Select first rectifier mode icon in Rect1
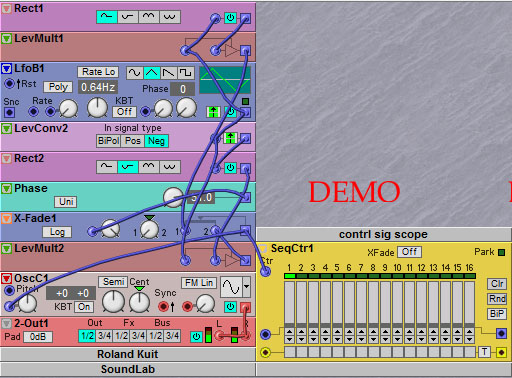 point(107,17)
